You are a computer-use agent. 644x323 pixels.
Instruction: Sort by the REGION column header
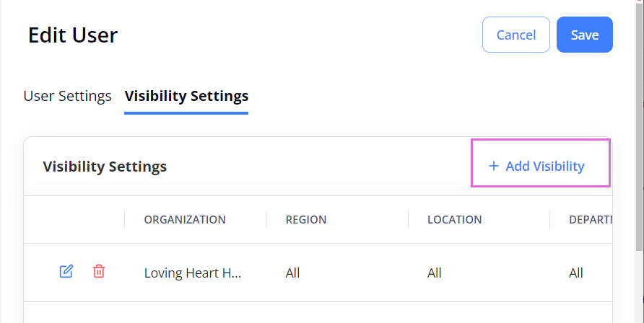coord(306,219)
